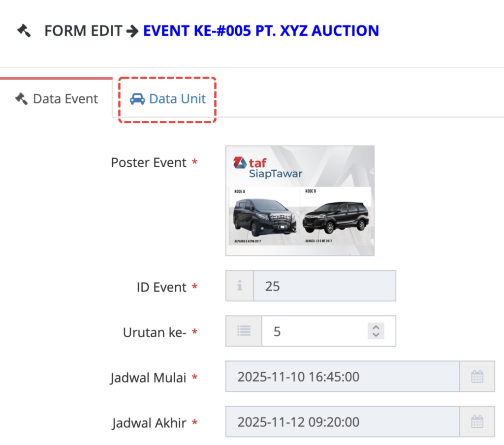This screenshot has width=504, height=445.
Task: Click the taf SiapTawar logo in the poster
Action: tap(268, 167)
